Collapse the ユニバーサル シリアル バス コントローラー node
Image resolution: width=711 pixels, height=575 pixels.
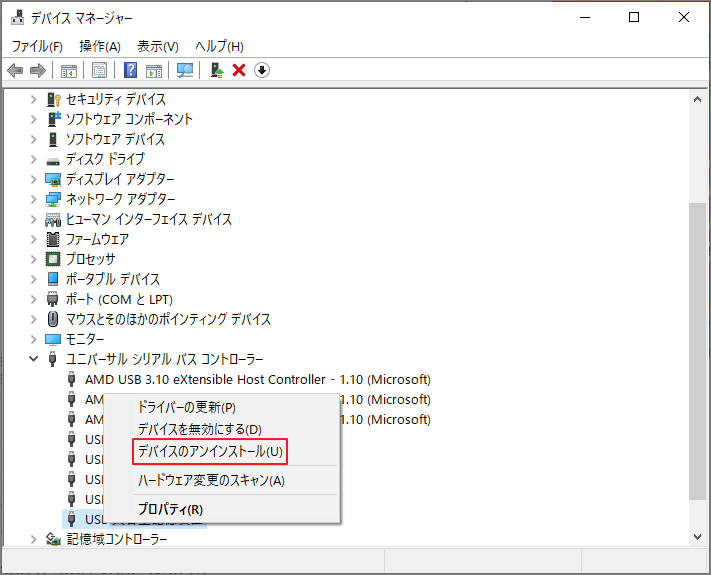(34, 359)
